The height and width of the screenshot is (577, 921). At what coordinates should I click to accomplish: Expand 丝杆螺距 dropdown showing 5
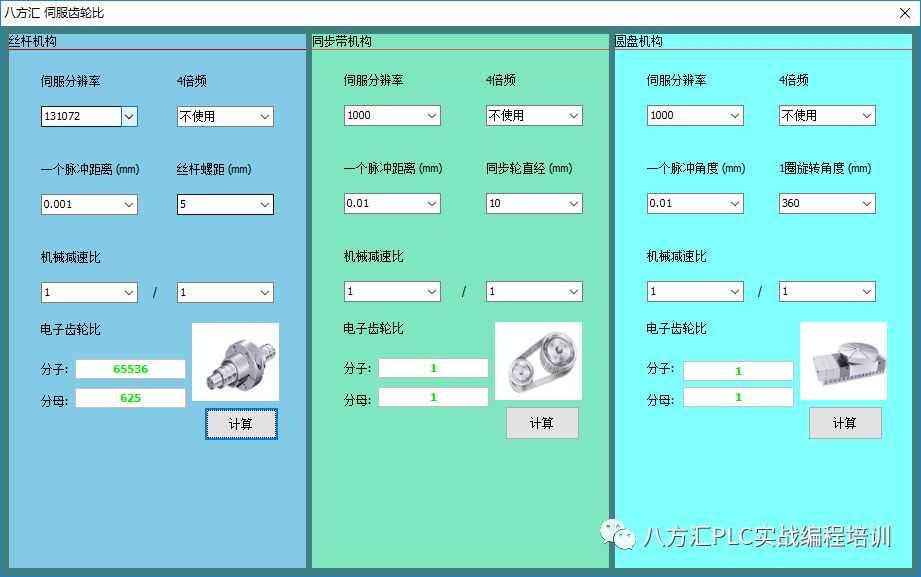tap(264, 204)
